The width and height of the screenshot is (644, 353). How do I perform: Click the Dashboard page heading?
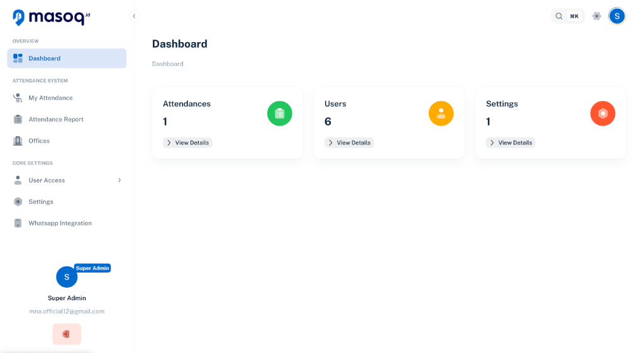180,44
